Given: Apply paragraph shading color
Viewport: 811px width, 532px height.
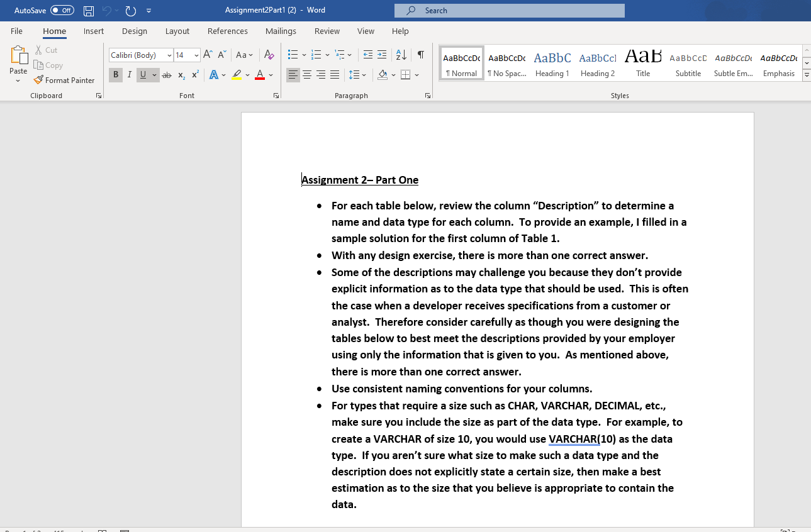Looking at the screenshot, I should 383,75.
